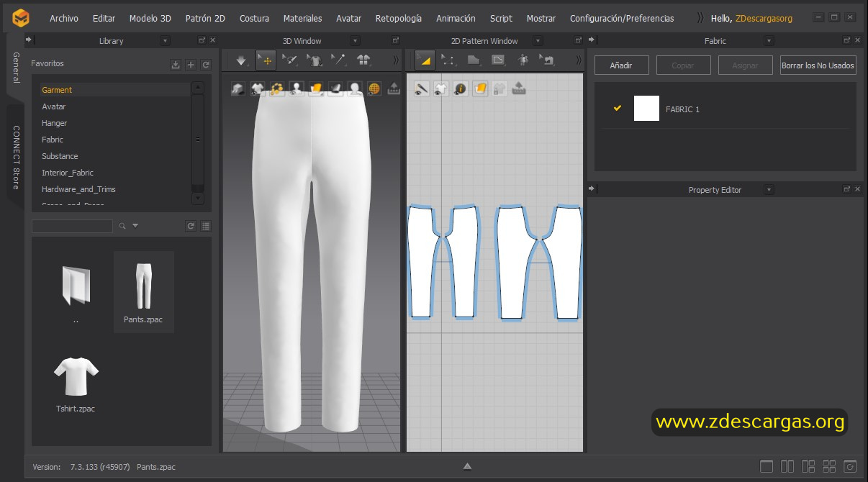Open the Archivo menu
868x482 pixels.
(x=64, y=18)
